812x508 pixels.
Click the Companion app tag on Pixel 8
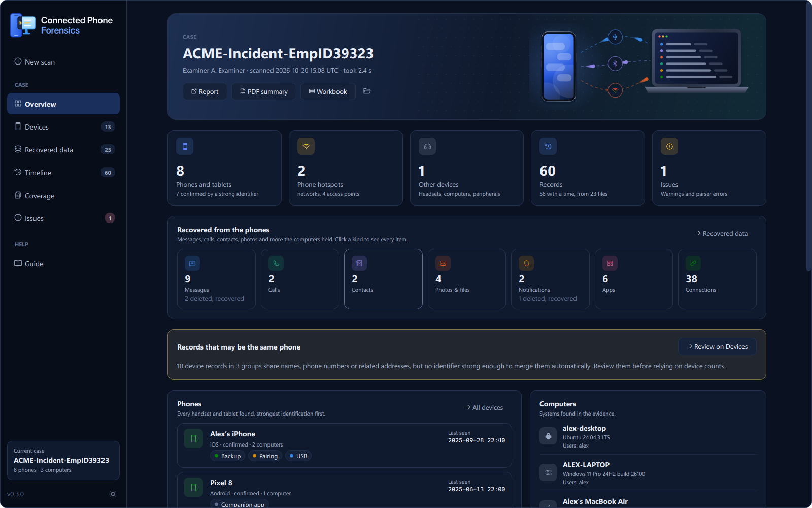coord(240,504)
